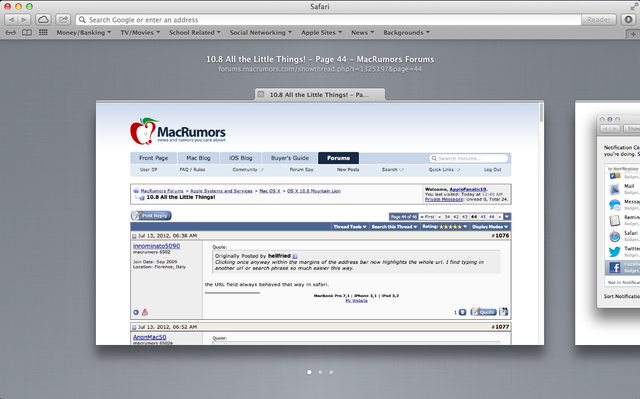Expand Backgrounds bookmarks folder

(x=406, y=32)
